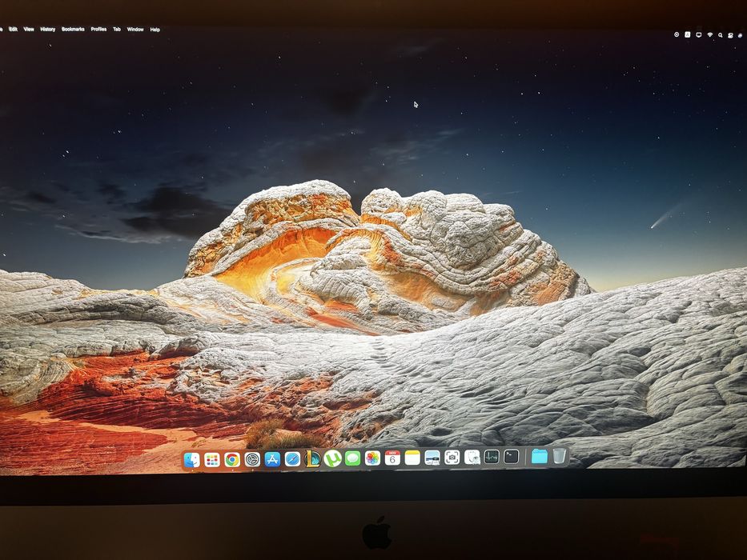Open the blue folder stack in the Dock
747x560 pixels.
coord(540,456)
